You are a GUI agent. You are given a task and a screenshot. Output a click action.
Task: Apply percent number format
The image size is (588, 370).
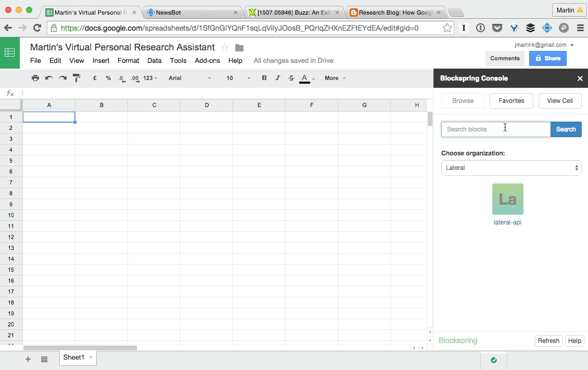click(x=108, y=78)
